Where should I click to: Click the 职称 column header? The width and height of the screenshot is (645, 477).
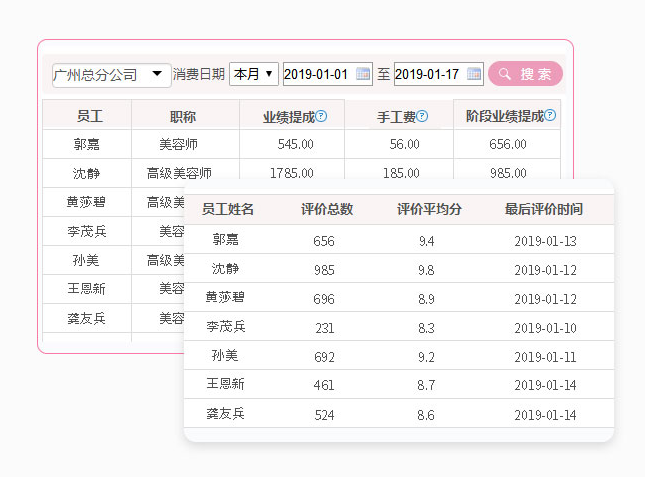tap(182, 116)
